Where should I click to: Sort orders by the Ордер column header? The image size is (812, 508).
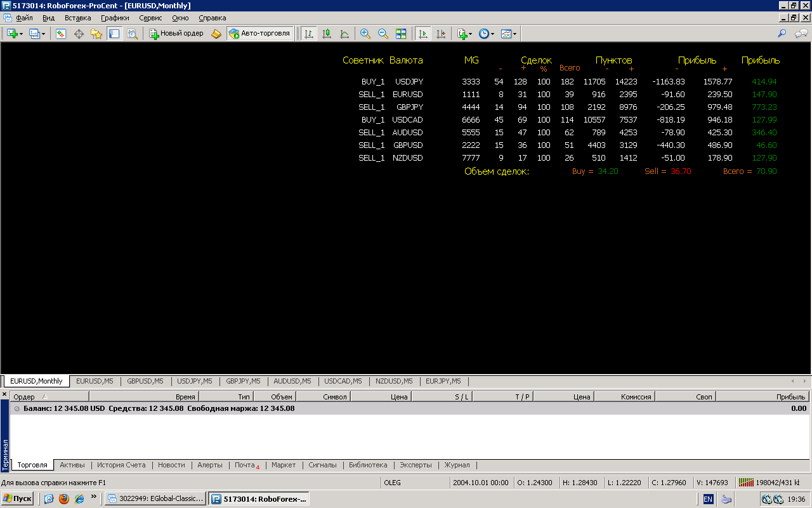pyautogui.click(x=49, y=397)
